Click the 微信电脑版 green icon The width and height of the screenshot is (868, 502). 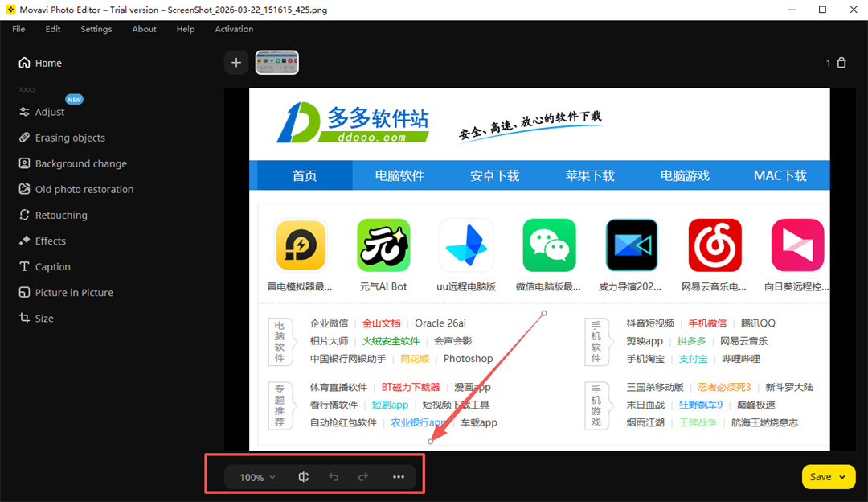click(x=549, y=245)
